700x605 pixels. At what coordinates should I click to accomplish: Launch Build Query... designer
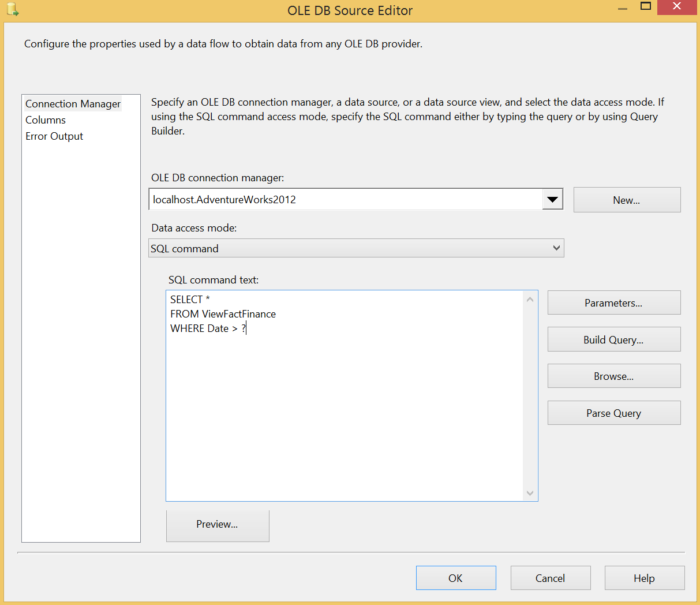(613, 340)
